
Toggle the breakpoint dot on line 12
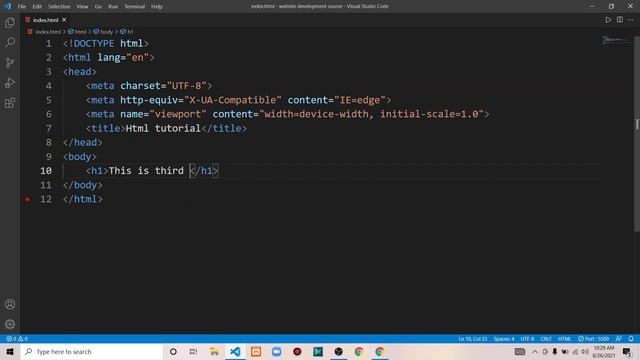pyautogui.click(x=27, y=199)
